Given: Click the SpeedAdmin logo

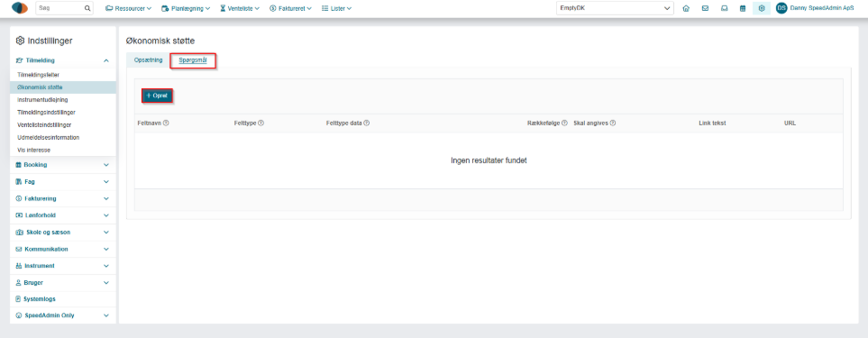Looking at the screenshot, I should pyautogui.click(x=19, y=8).
